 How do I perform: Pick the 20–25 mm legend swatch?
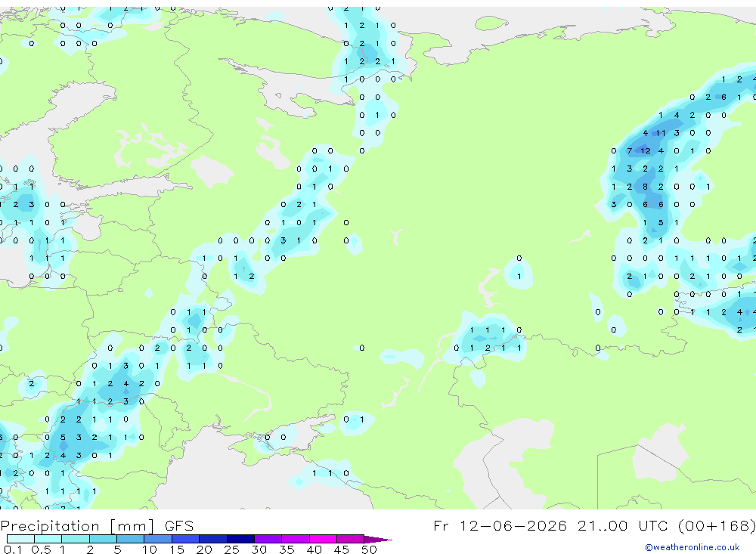(x=213, y=539)
